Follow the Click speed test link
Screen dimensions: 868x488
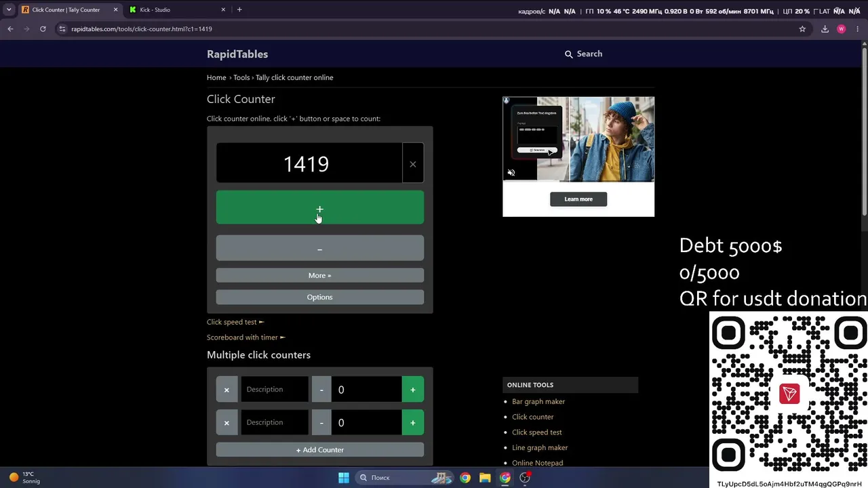pyautogui.click(x=235, y=322)
